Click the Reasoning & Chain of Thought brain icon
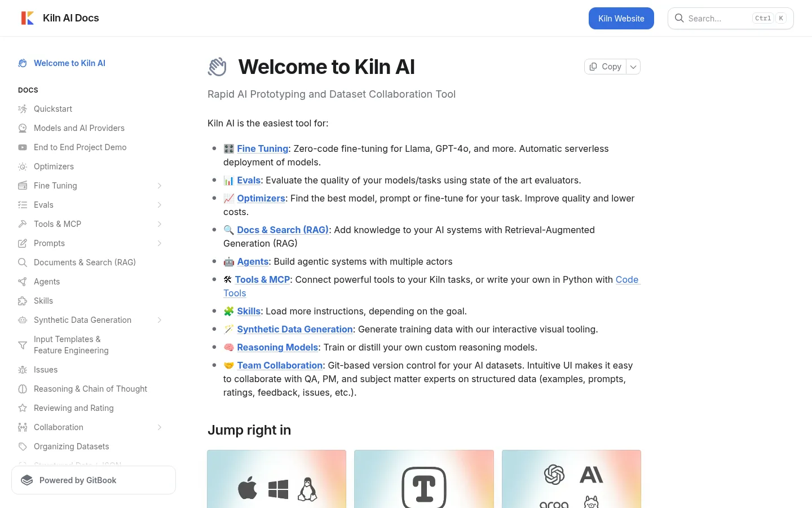The image size is (812, 508). click(x=23, y=389)
